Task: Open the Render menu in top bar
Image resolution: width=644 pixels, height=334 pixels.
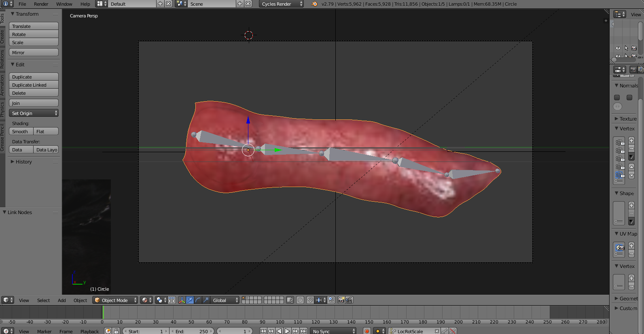Action: point(41,4)
